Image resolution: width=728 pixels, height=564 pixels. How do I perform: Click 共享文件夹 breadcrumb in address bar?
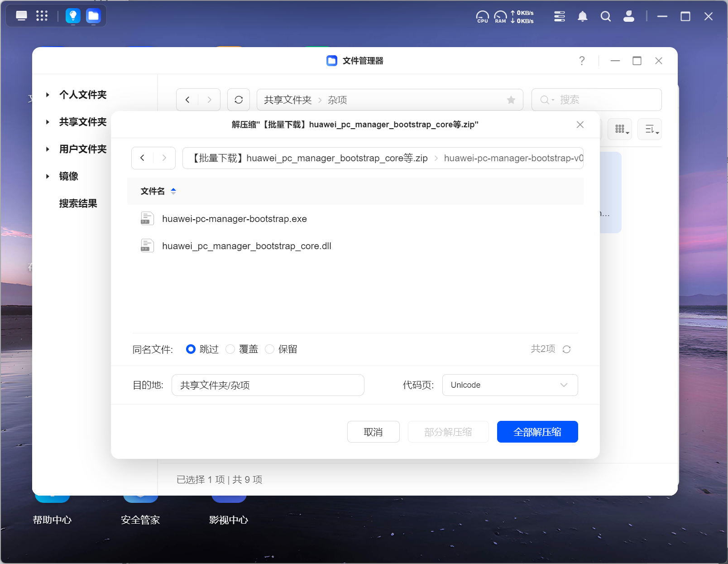click(288, 100)
